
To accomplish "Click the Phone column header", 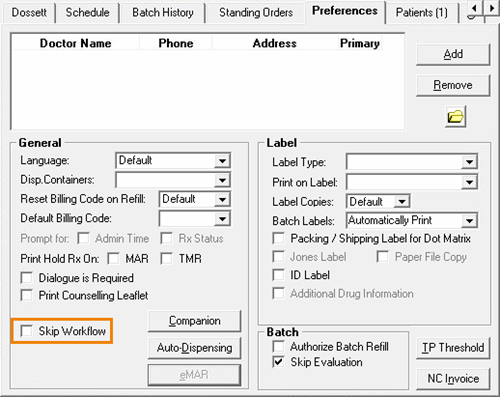I will tap(176, 43).
